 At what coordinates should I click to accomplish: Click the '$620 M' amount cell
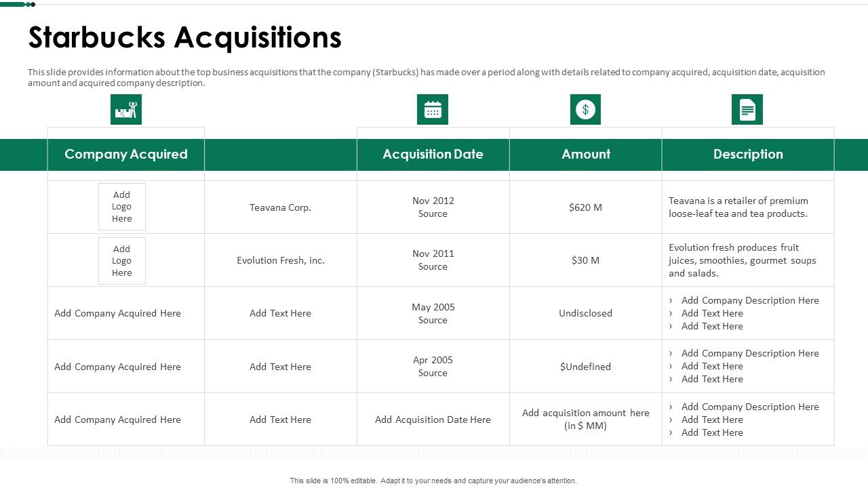point(586,207)
